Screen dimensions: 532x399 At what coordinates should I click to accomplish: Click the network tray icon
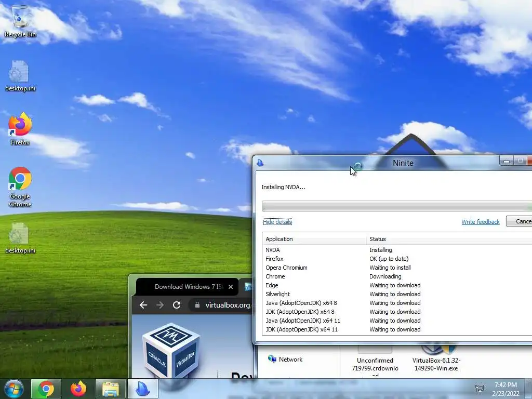(480, 389)
